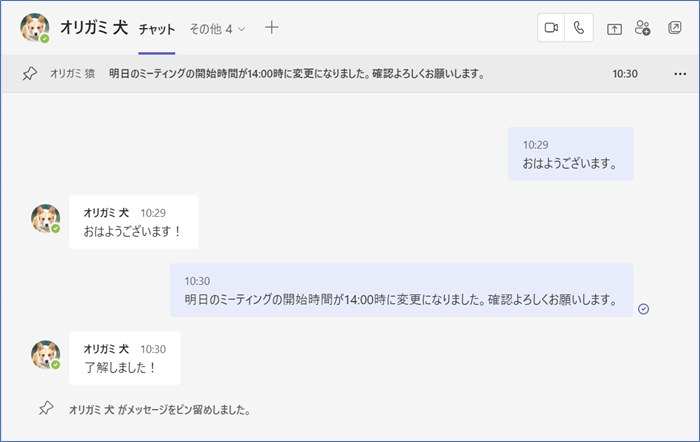The image size is (700, 442).
Task: Click pin icon beside the pinned notification
Action: pyautogui.click(x=45, y=409)
